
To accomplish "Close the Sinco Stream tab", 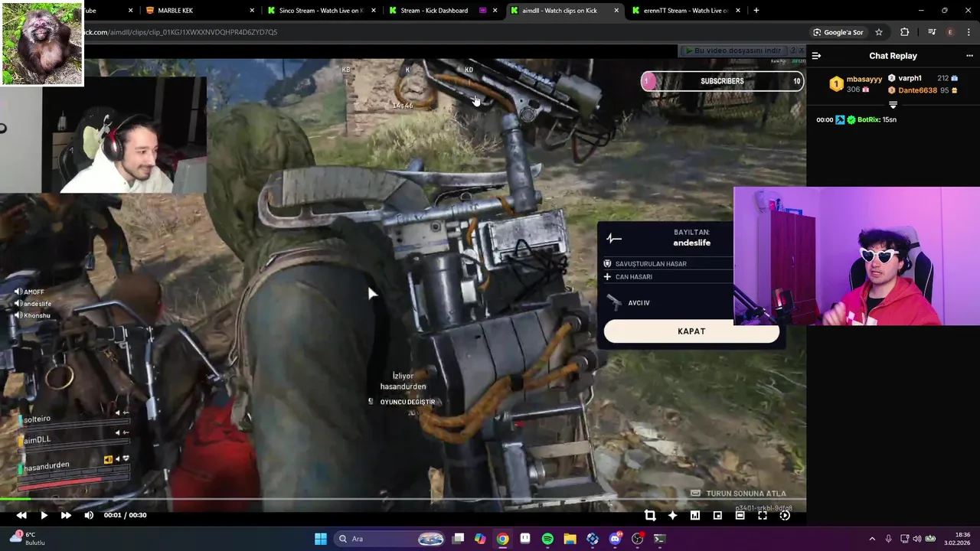I will point(374,11).
